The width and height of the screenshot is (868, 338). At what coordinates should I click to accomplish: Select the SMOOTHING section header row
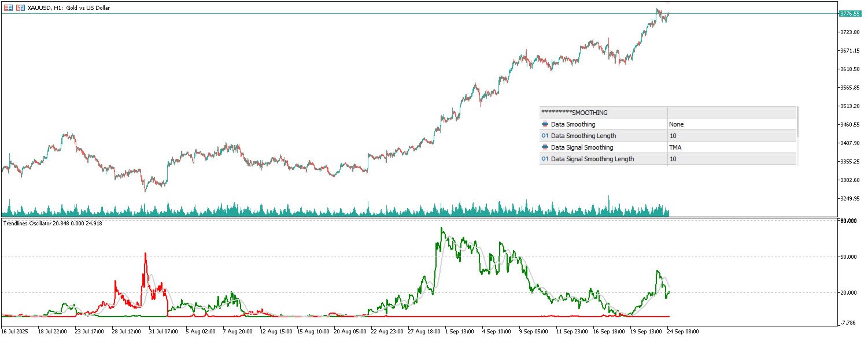(668, 113)
